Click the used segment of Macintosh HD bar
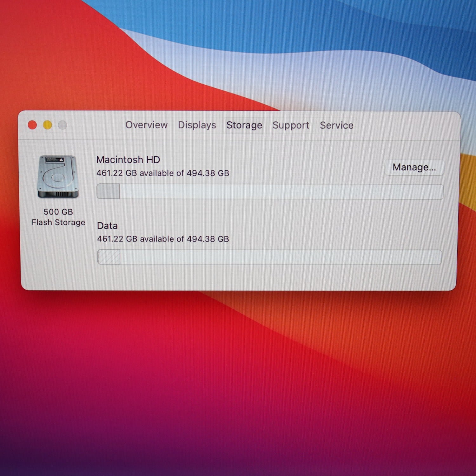Screen dimensions: 476x476 click(x=108, y=191)
